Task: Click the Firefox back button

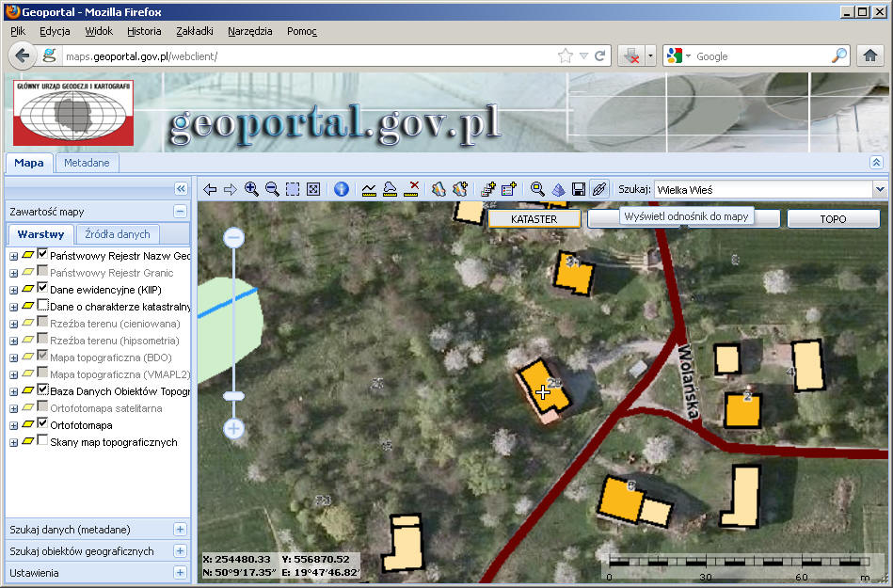Action: [x=23, y=56]
